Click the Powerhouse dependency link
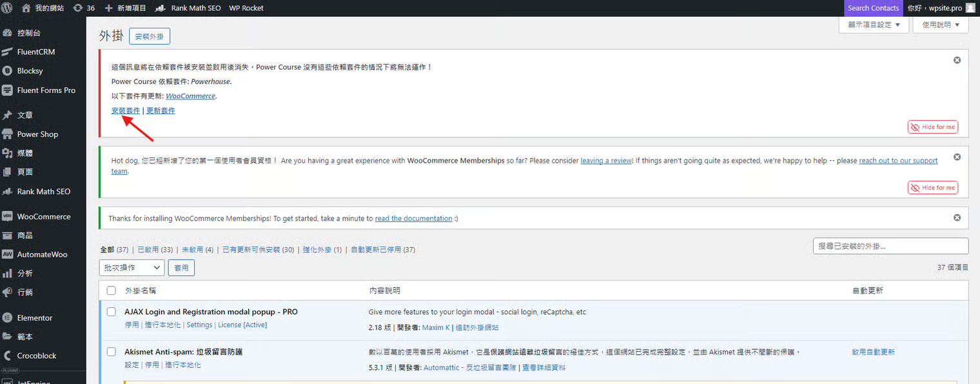This screenshot has width=980, height=384. (x=211, y=82)
